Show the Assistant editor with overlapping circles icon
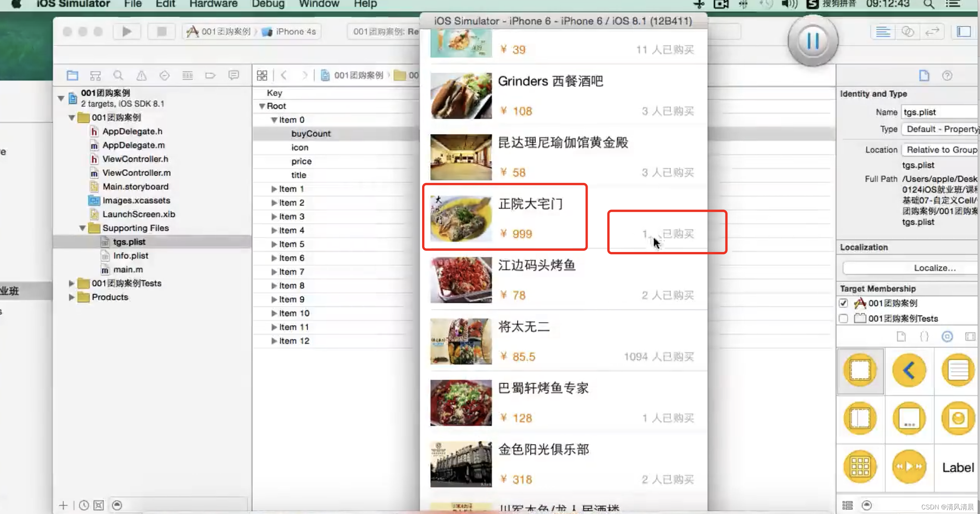The image size is (980, 514). click(x=907, y=32)
